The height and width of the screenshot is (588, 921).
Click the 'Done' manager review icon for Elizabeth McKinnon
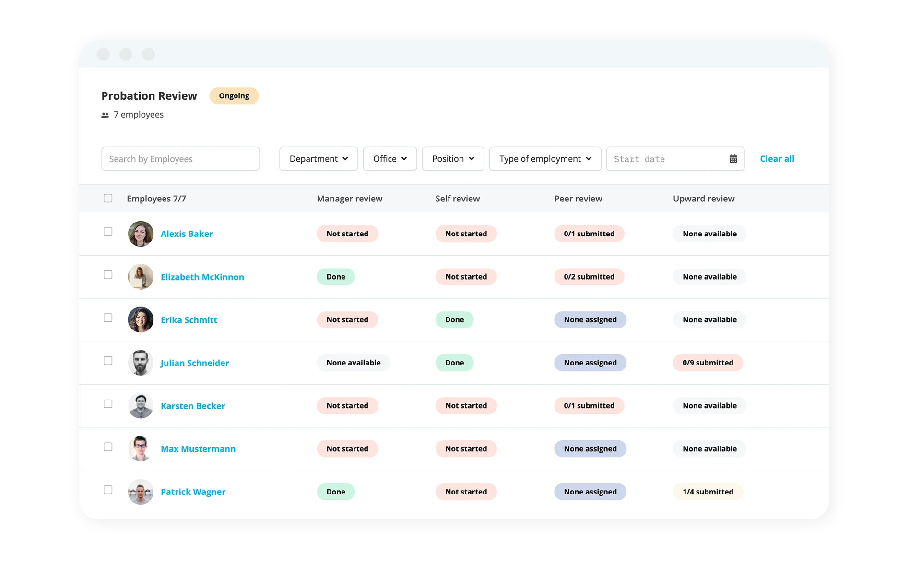click(x=336, y=276)
